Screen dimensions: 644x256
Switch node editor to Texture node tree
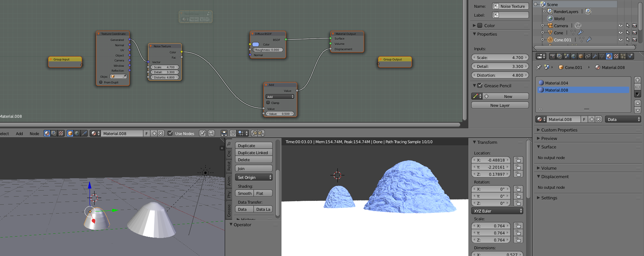point(61,133)
